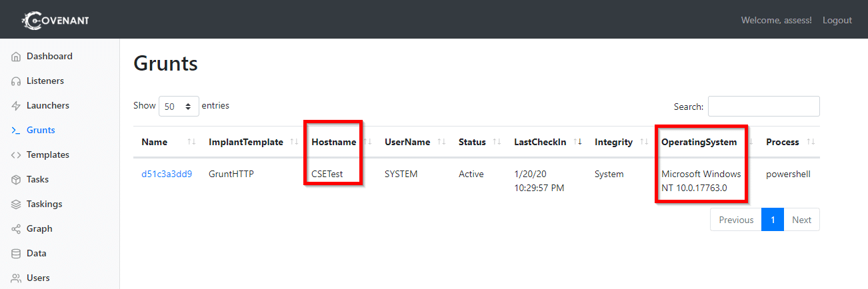Click the Next pagination button
The image size is (868, 289).
[x=801, y=220]
